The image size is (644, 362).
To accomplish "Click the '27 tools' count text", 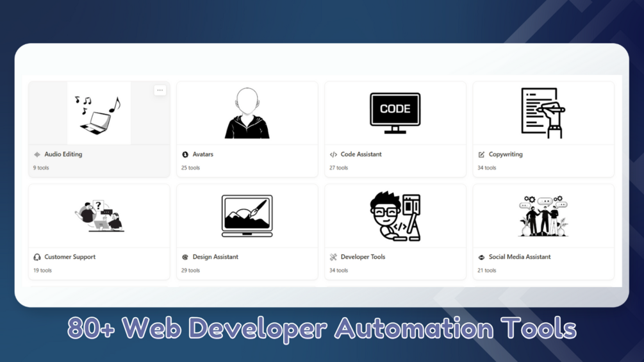I will 338,168.
